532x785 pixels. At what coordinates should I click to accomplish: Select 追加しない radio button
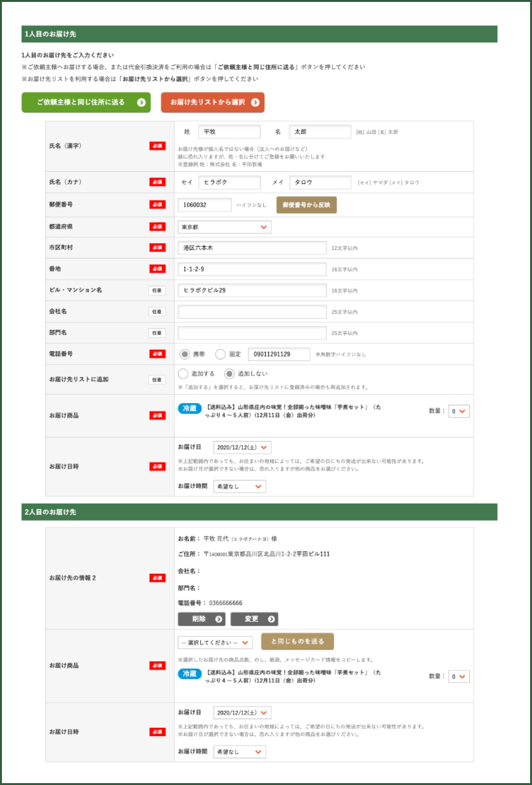230,374
